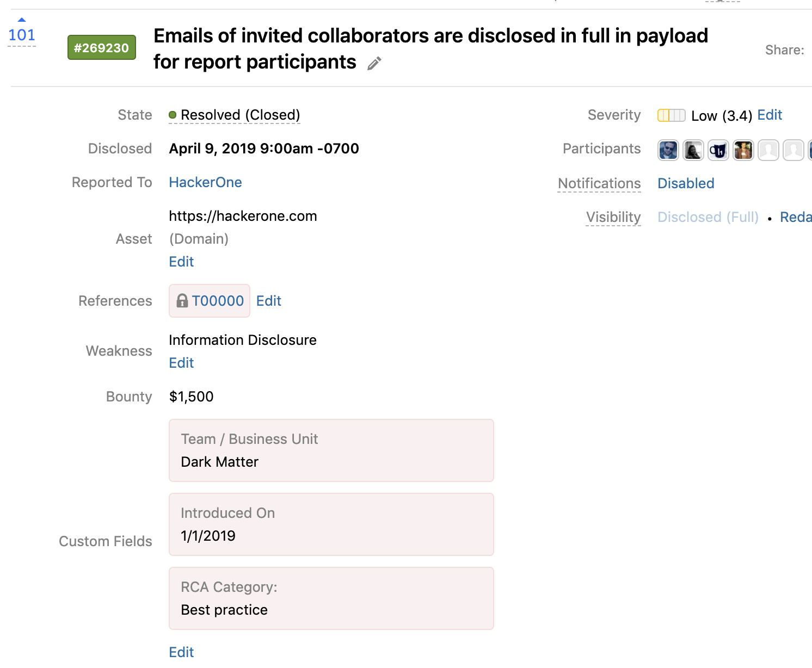Open the sunglasses participant avatar
Image resolution: width=812 pixels, height=668 pixels.
click(x=668, y=150)
